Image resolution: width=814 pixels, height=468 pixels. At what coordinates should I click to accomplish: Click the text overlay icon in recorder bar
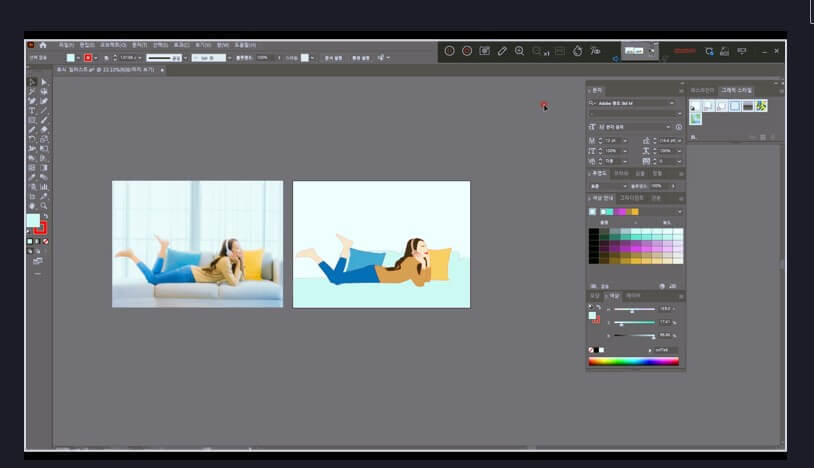595,51
